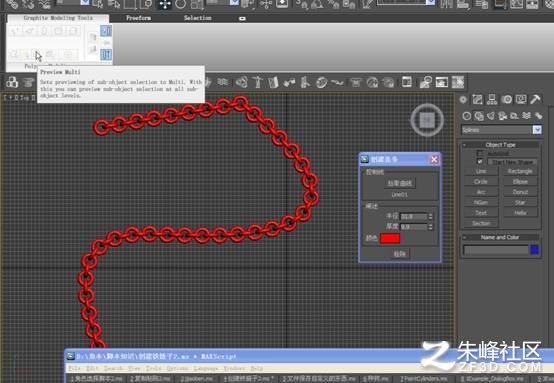
Task: Open named selection sets dropdown arrow
Action: (x=430, y=3)
